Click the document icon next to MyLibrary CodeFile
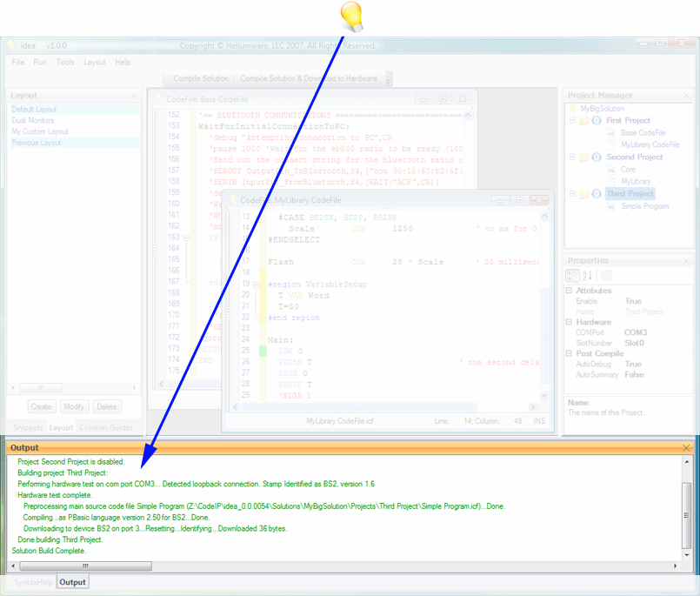The width and height of the screenshot is (700, 596). click(x=611, y=144)
